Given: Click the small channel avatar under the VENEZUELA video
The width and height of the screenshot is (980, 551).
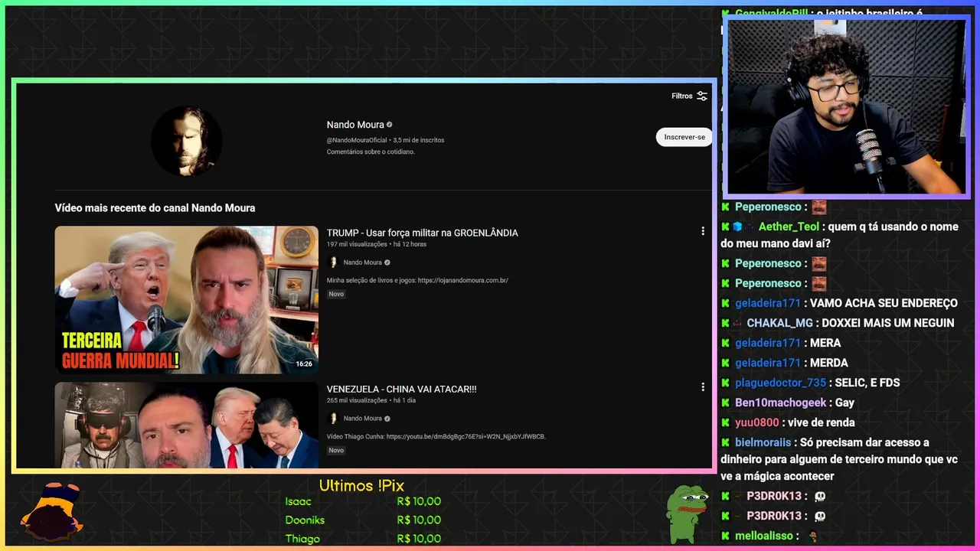Looking at the screenshot, I should (333, 419).
